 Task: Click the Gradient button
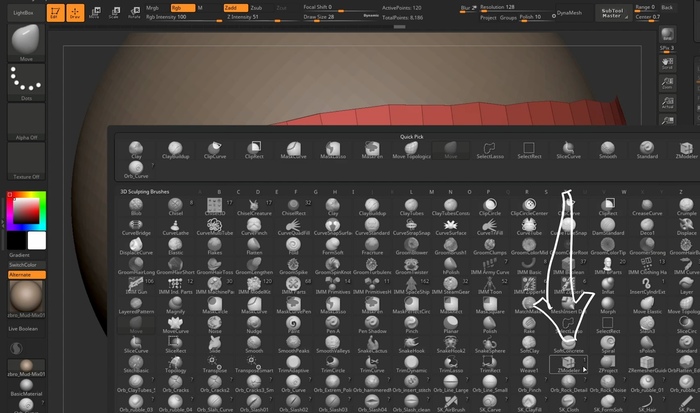[20, 255]
